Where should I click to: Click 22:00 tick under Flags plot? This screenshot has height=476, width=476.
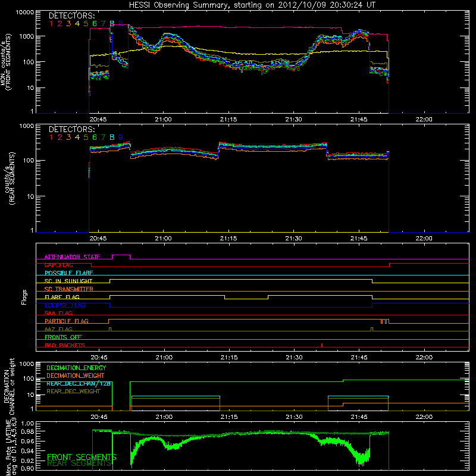click(x=424, y=358)
